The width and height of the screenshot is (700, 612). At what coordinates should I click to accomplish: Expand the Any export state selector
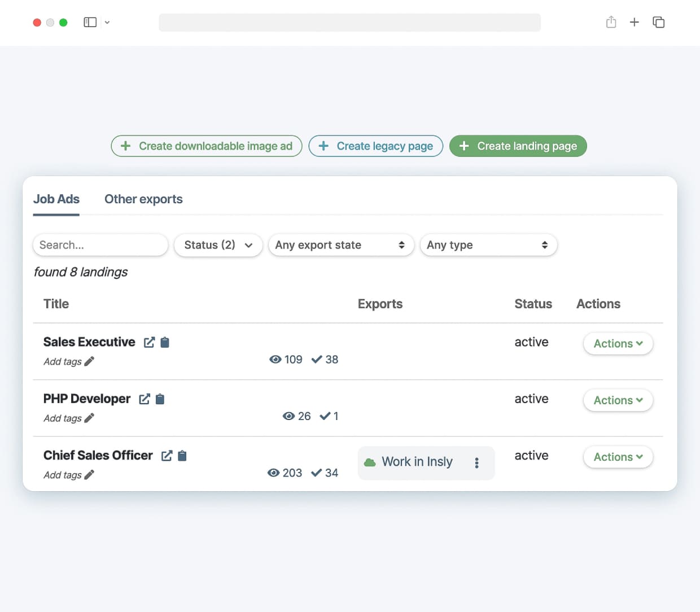(x=341, y=245)
